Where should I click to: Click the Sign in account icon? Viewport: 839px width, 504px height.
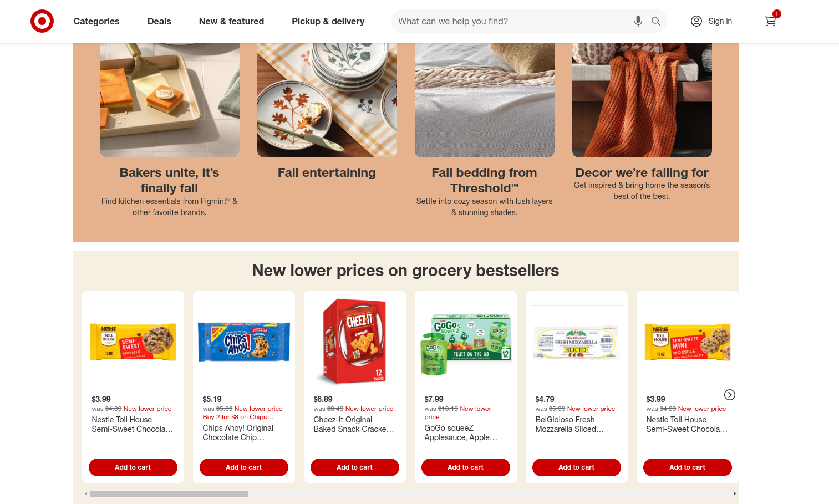click(x=696, y=21)
